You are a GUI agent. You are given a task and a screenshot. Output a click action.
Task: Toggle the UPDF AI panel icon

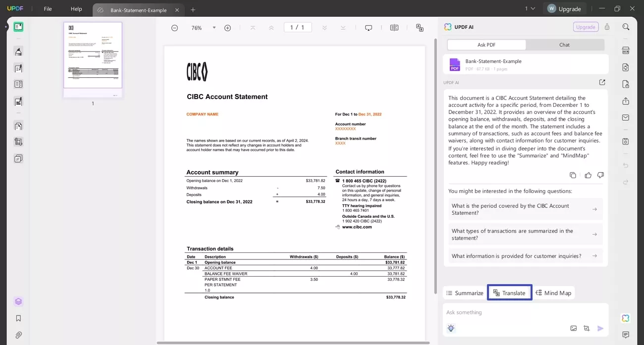pyautogui.click(x=626, y=318)
